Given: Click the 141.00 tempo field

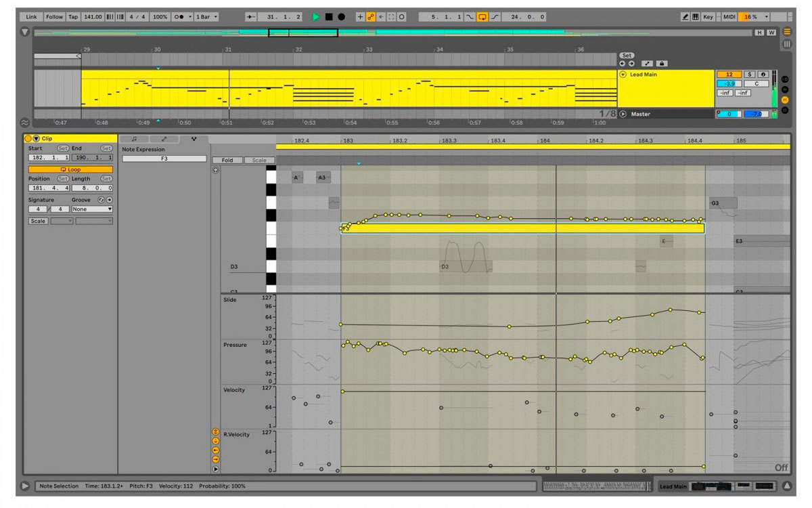Looking at the screenshot, I should (93, 17).
